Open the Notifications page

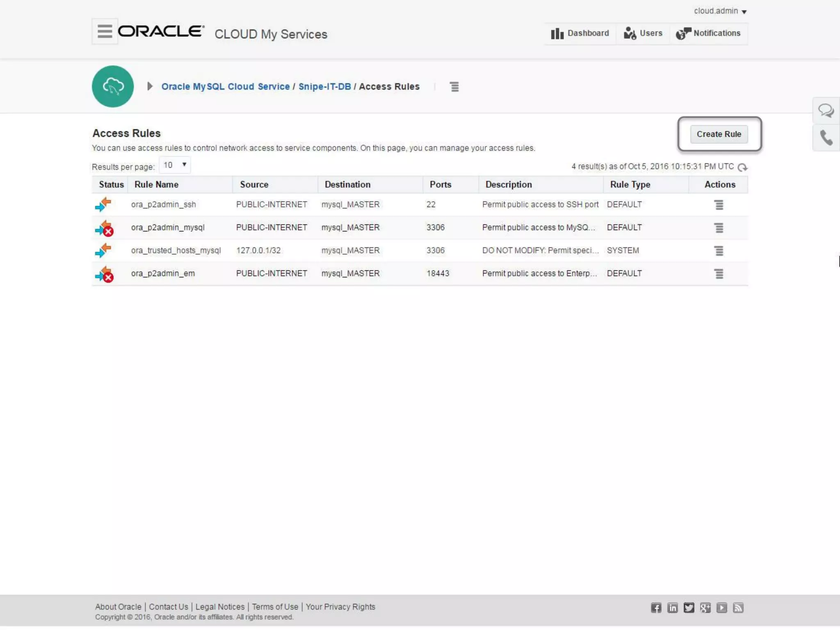pos(708,33)
